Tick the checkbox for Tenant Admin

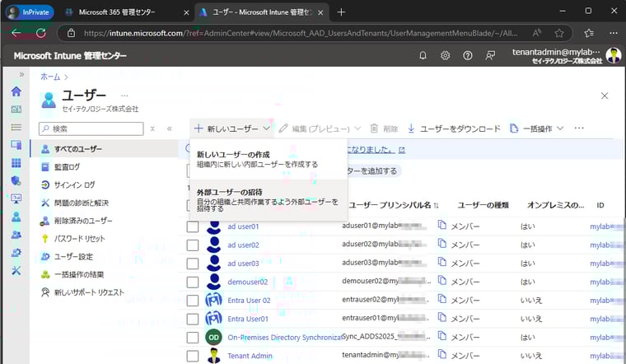coord(193,356)
